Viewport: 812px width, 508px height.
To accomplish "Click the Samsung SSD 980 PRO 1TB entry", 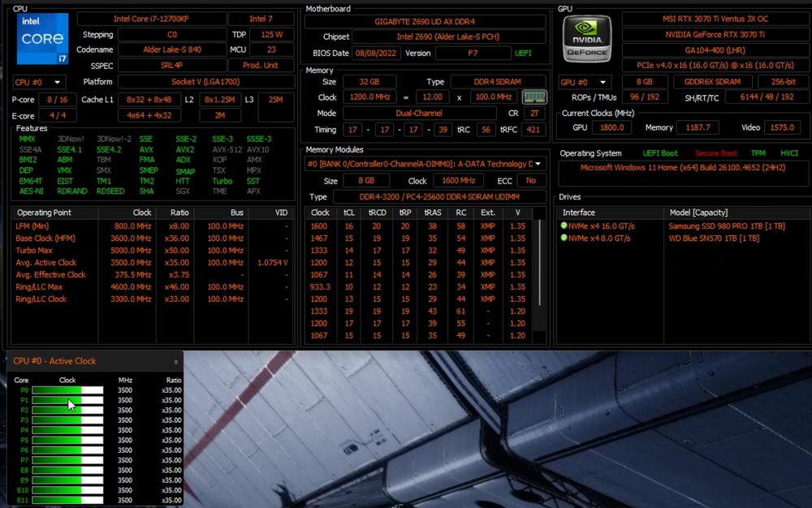I will pyautogui.click(x=727, y=226).
